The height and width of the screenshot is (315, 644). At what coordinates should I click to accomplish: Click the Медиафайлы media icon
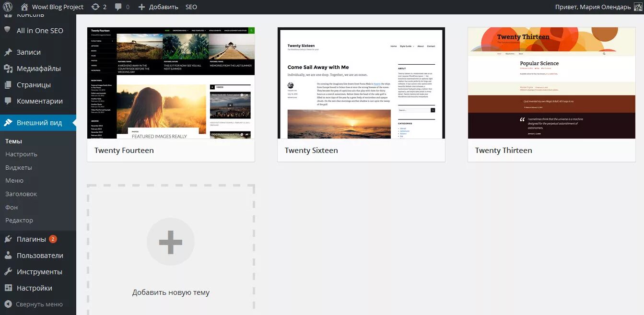tap(8, 69)
